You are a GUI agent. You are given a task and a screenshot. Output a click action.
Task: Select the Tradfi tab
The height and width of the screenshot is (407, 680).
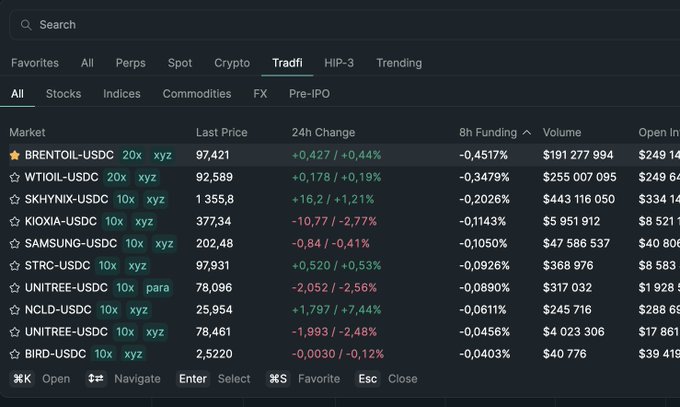click(x=287, y=63)
